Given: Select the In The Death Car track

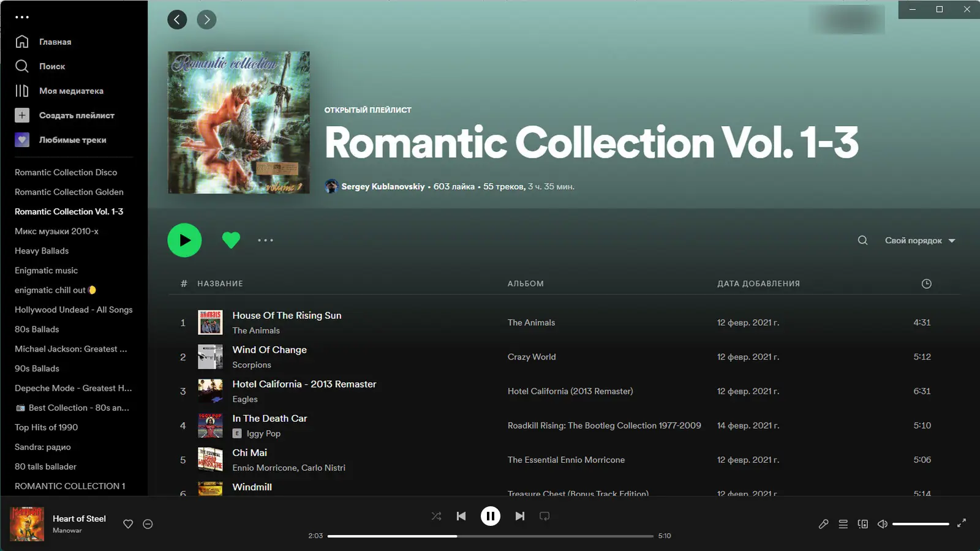Looking at the screenshot, I should point(269,418).
